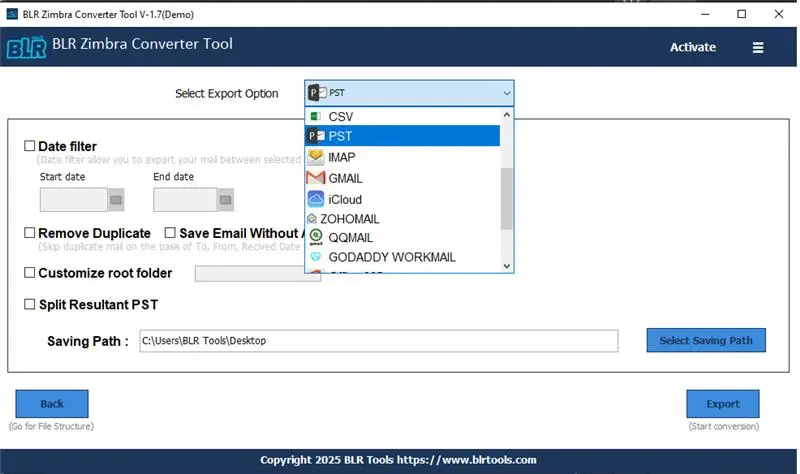
Task: Close the BLR Zimbra Converter Tool
Action: [x=779, y=14]
